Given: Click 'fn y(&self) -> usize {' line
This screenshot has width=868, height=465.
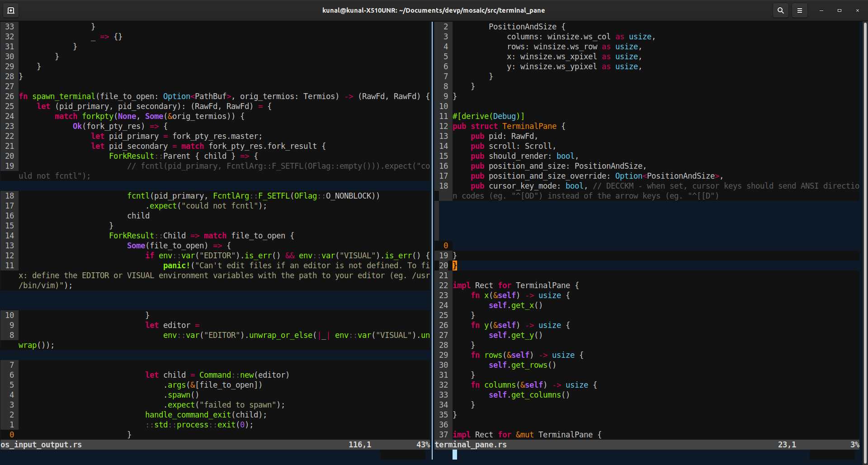Looking at the screenshot, I should click(x=520, y=325).
